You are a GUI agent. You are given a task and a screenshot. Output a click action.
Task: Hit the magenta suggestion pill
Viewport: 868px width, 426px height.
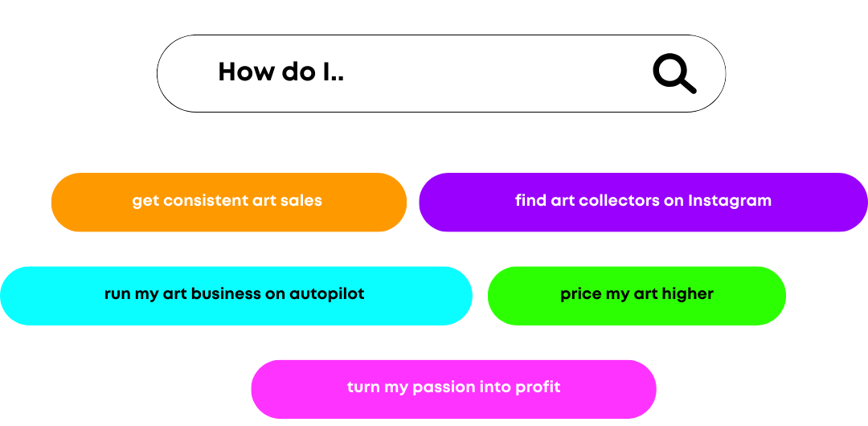(x=453, y=388)
